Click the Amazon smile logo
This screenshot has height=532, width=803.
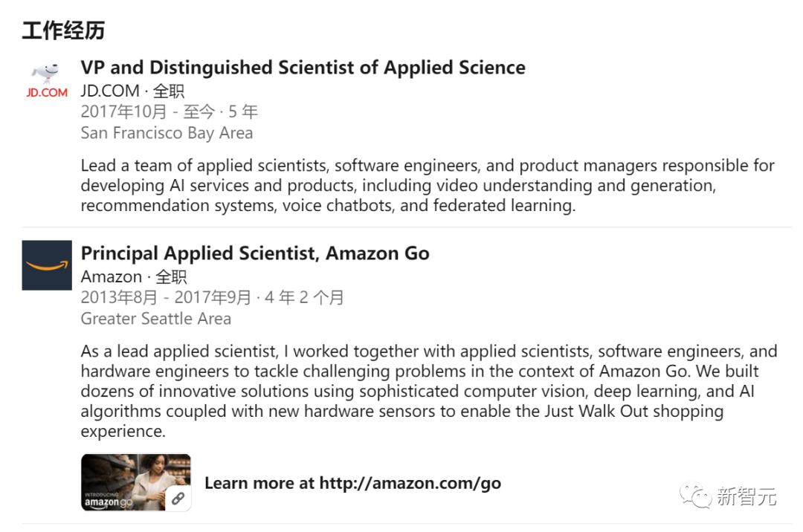(x=47, y=265)
